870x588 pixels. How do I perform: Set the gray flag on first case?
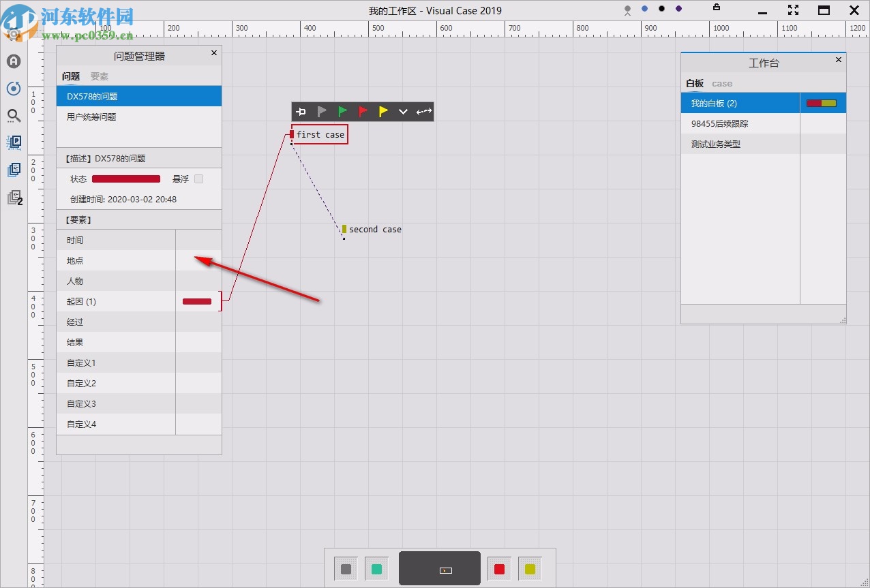pyautogui.click(x=322, y=112)
